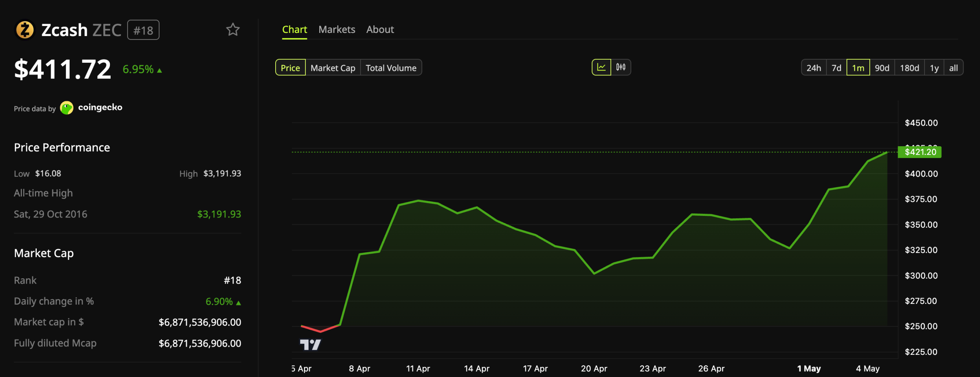This screenshot has height=377, width=980.
Task: Click the 4 May date label
Action: tap(867, 369)
